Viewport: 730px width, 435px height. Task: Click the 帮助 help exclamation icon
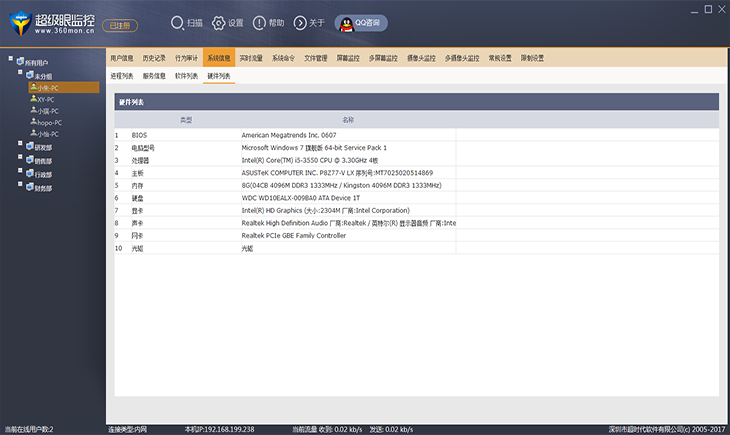click(x=259, y=22)
